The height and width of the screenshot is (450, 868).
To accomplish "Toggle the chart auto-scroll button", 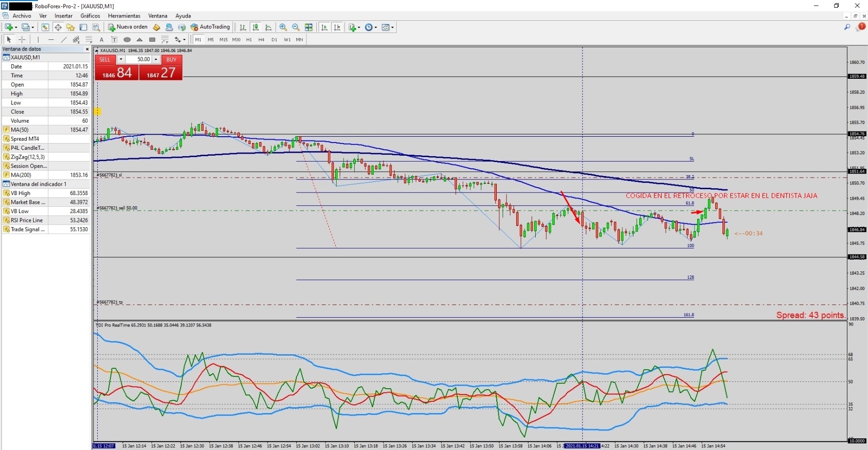I will click(x=325, y=27).
